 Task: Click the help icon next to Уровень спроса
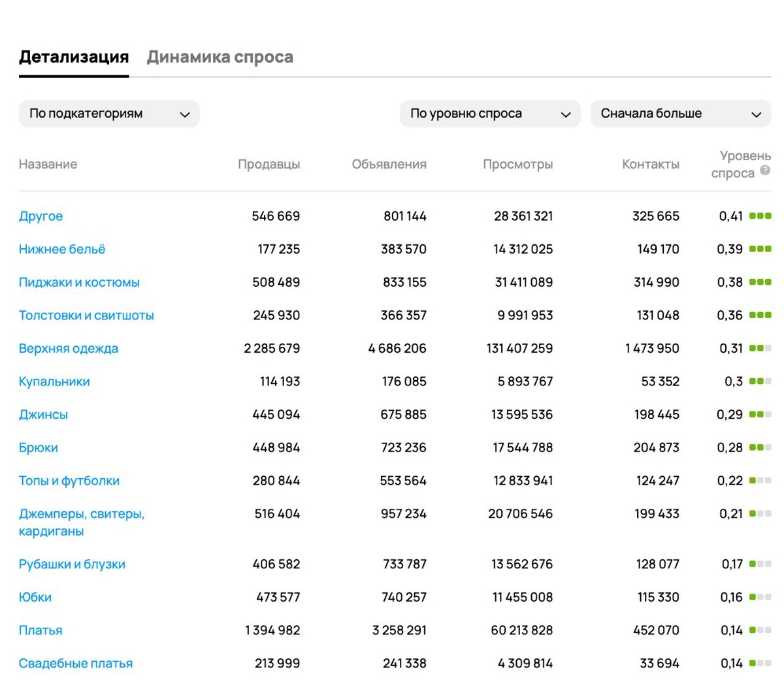(765, 170)
